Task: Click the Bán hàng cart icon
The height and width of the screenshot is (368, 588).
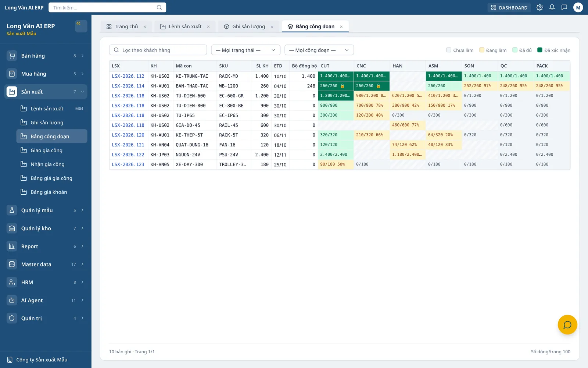Action: 12,56
